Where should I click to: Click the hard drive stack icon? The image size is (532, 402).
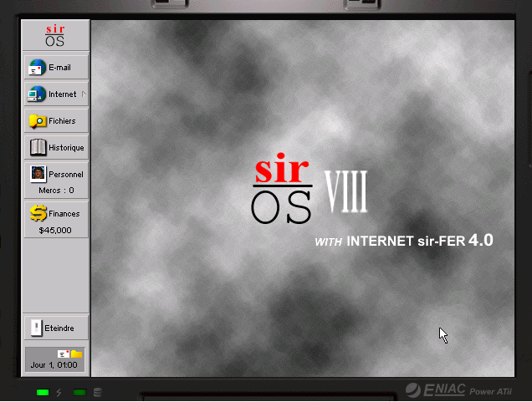tap(98, 392)
